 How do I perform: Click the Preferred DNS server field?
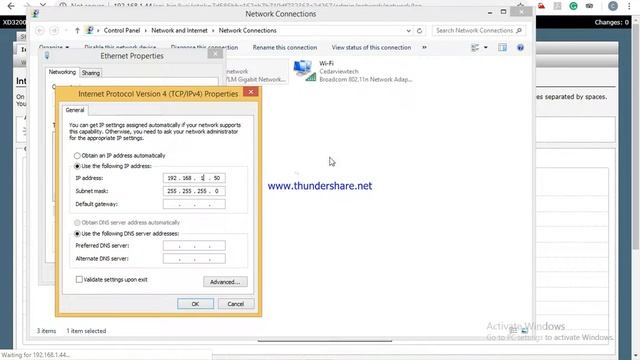(x=194, y=246)
